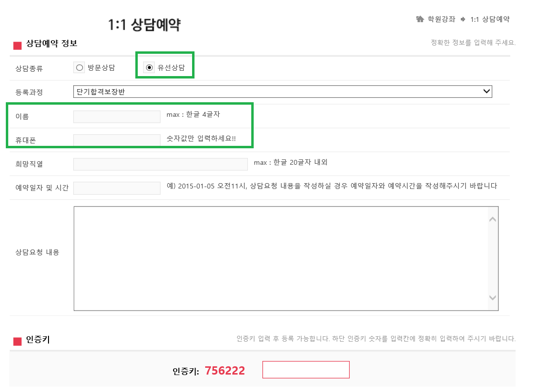535x392 pixels.
Task: Focus the 이름 input field
Action: [x=116, y=116]
